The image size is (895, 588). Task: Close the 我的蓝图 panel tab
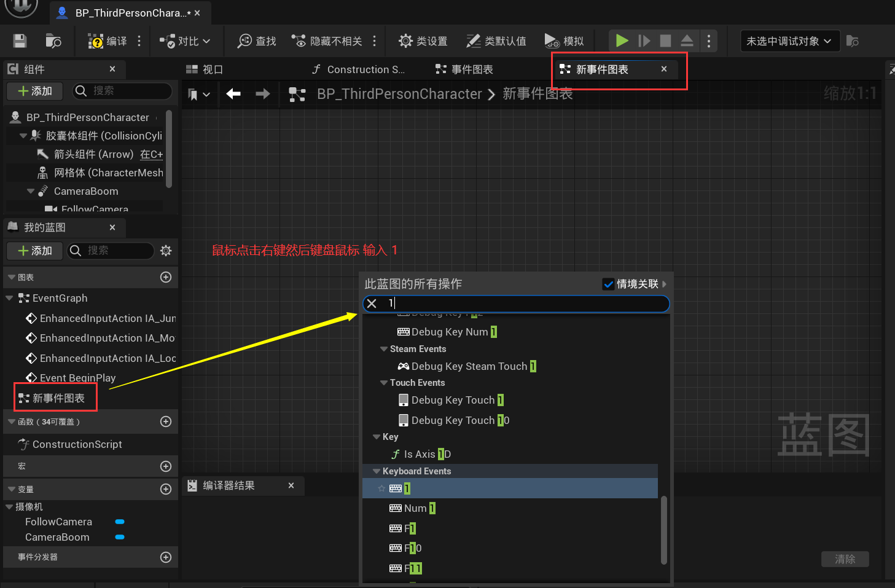[112, 227]
